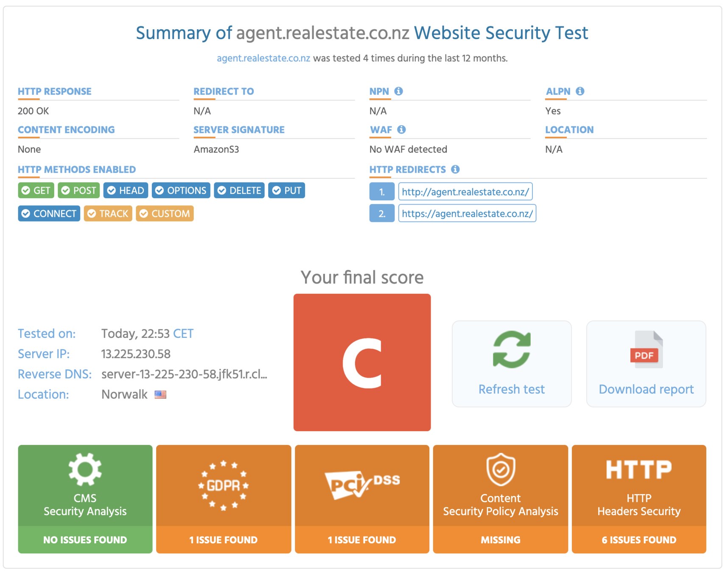Click the Your final score heading
Screen dimensions: 728x573
362,278
